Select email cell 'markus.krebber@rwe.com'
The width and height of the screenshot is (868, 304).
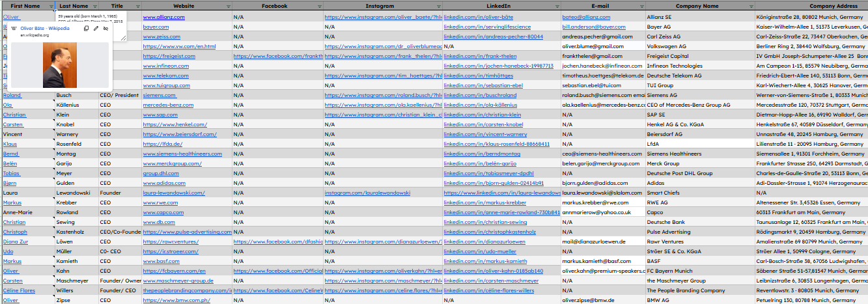tap(603, 202)
